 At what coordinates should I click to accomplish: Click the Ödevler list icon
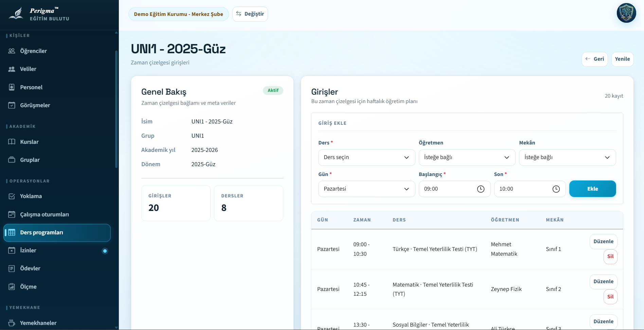click(12, 269)
